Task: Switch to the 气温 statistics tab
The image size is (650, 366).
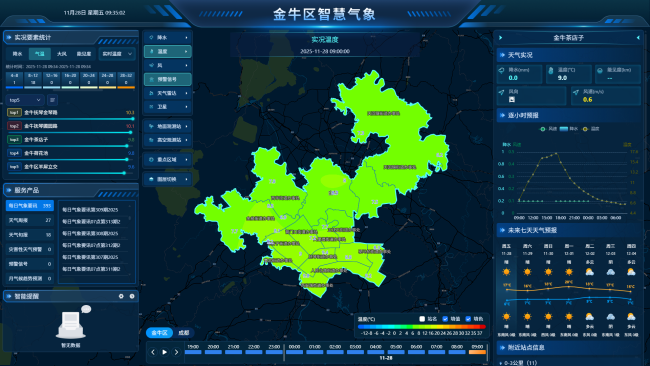Action: 40,54
